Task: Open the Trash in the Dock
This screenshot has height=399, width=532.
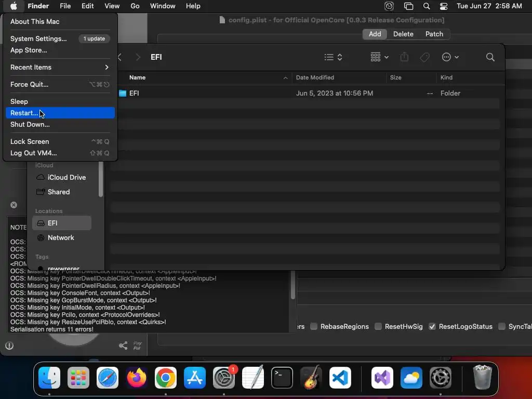Action: point(482,377)
